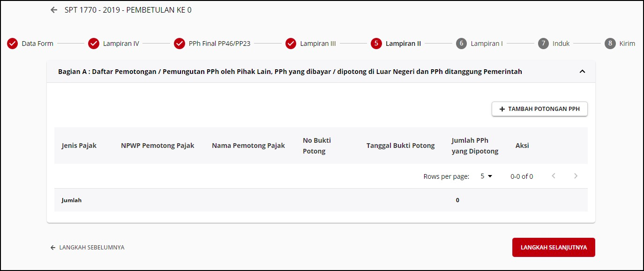
Task: Click the step 7 Induk circle icon
Action: pyautogui.click(x=543, y=44)
